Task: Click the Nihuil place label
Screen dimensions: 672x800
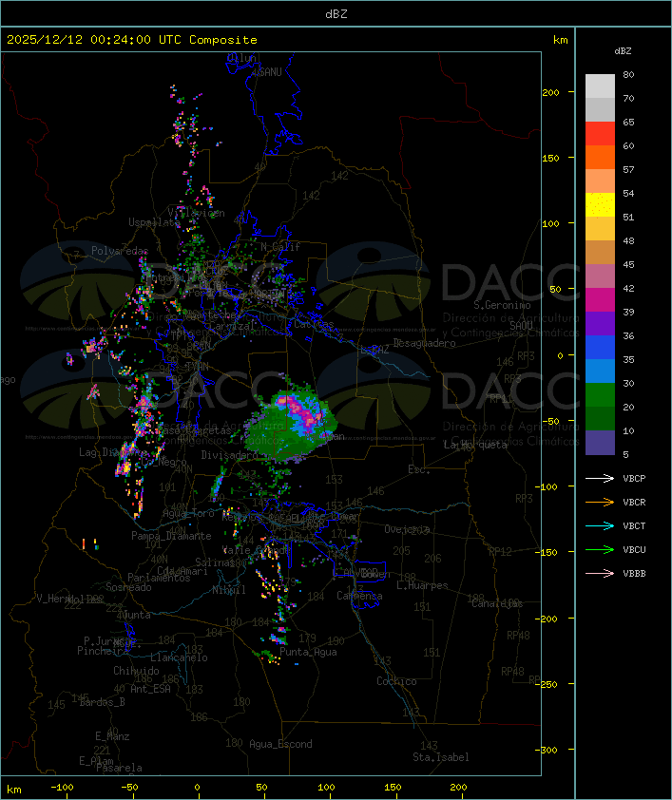Action: point(229,590)
